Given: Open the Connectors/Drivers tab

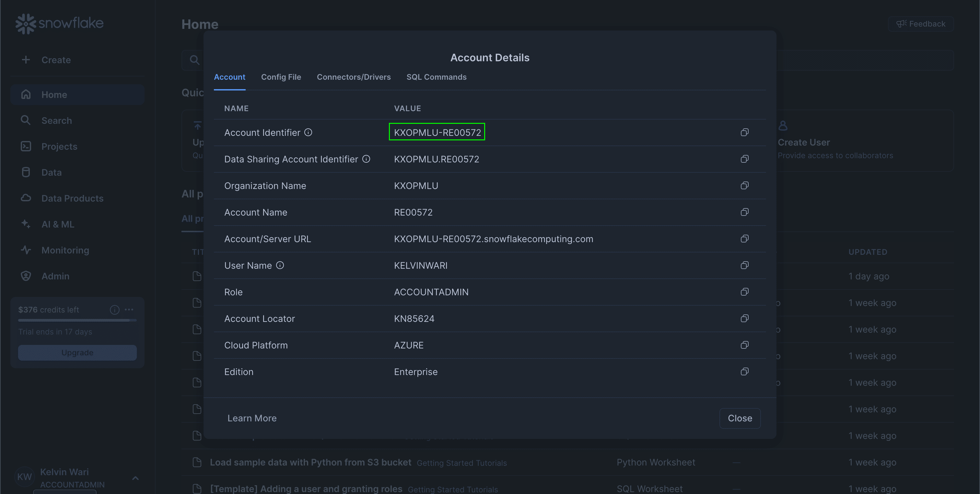Looking at the screenshot, I should point(354,77).
